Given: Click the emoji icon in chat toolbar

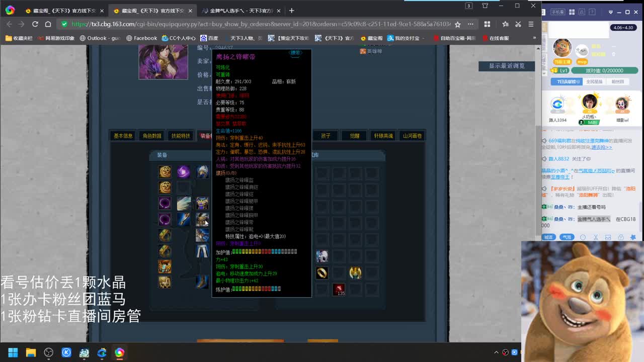Looking at the screenshot, I should click(583, 237).
